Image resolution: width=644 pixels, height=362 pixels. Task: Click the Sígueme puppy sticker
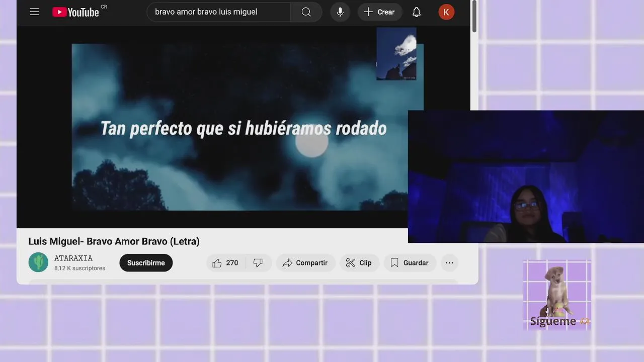[x=557, y=295]
